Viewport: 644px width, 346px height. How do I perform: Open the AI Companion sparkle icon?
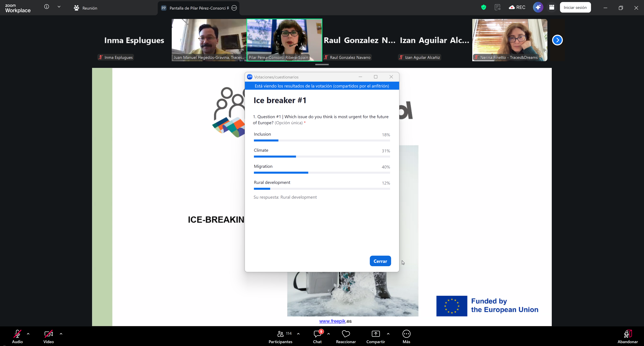click(538, 7)
